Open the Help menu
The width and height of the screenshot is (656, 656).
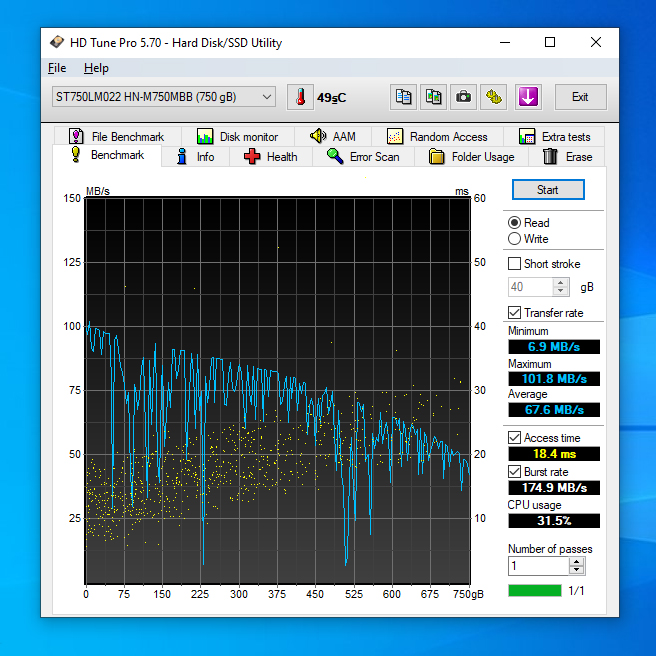[x=96, y=68]
